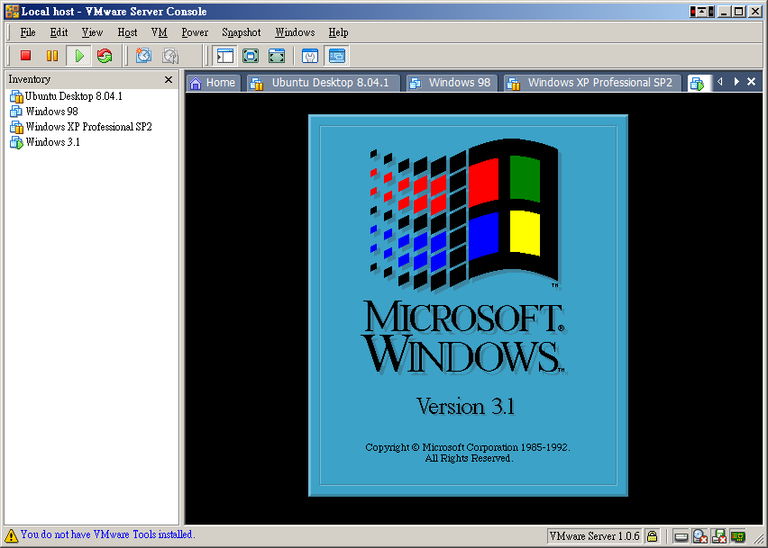Close the current VM tab
This screenshot has width=768, height=548.
pos(751,82)
